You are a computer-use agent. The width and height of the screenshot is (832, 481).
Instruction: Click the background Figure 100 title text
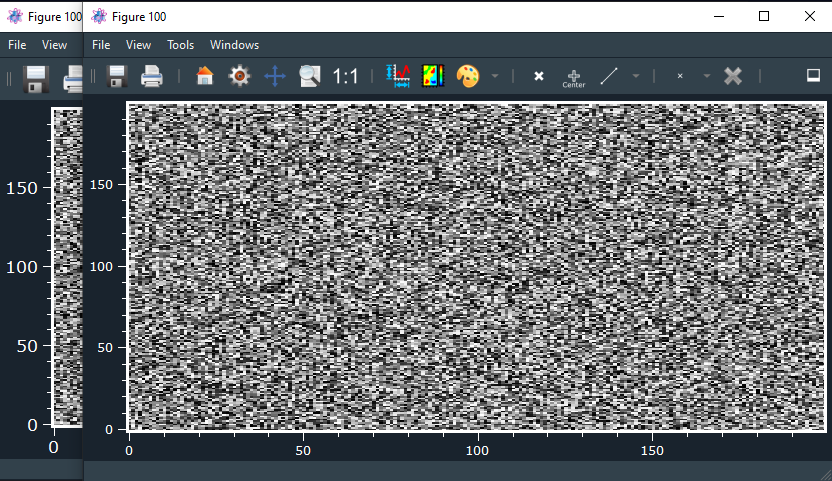55,17
